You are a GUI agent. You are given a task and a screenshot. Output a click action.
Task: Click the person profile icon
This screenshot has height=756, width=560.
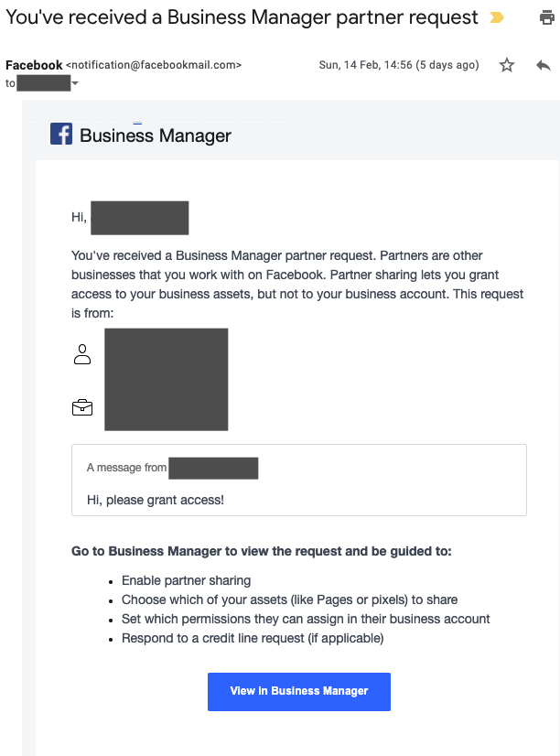point(82,354)
